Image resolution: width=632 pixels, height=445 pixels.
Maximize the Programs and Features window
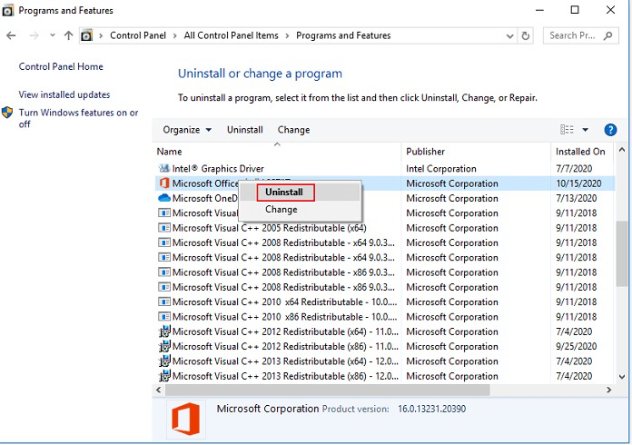pos(575,10)
